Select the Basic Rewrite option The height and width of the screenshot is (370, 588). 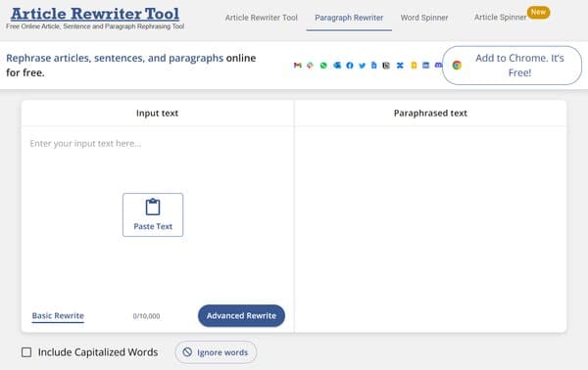58,316
